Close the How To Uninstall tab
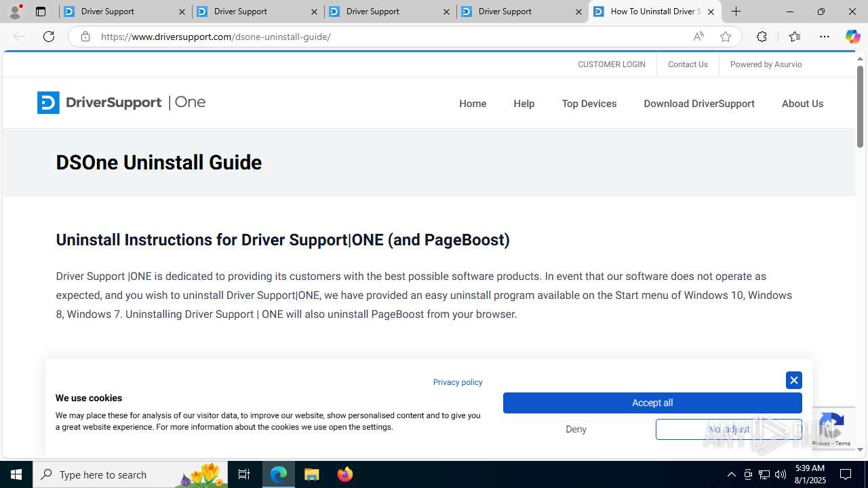868x488 pixels. coord(711,12)
